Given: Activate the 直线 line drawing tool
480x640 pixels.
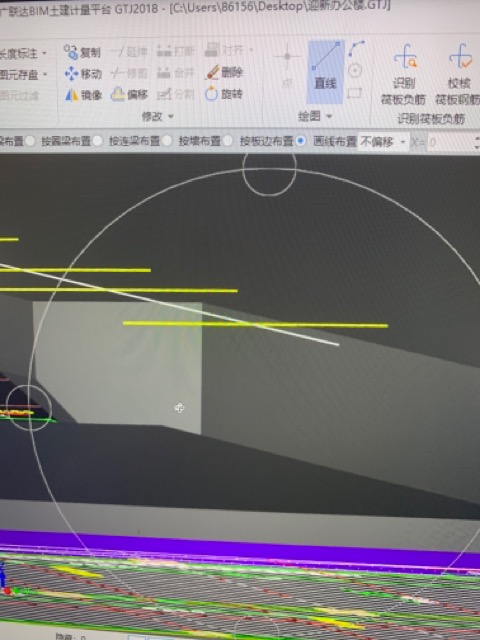Looking at the screenshot, I should point(325,72).
